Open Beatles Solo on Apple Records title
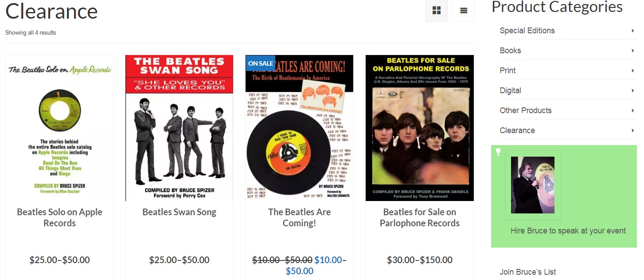 (60, 217)
